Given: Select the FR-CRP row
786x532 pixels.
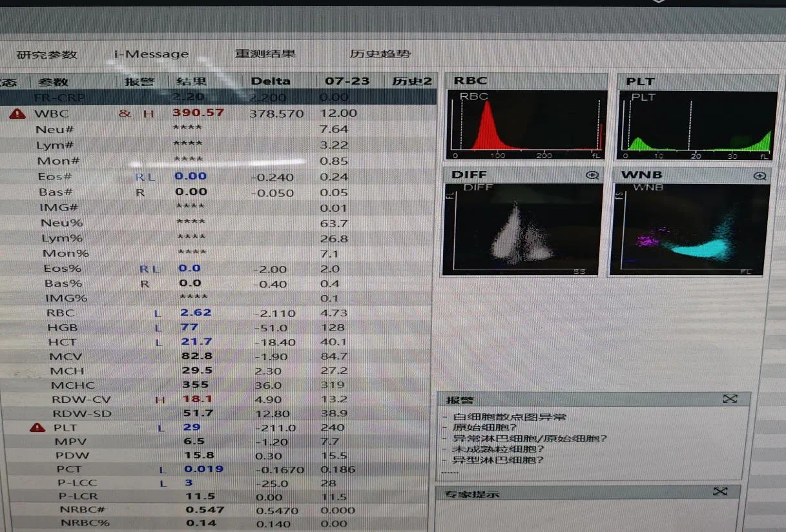Looking at the screenshot, I should [x=60, y=97].
